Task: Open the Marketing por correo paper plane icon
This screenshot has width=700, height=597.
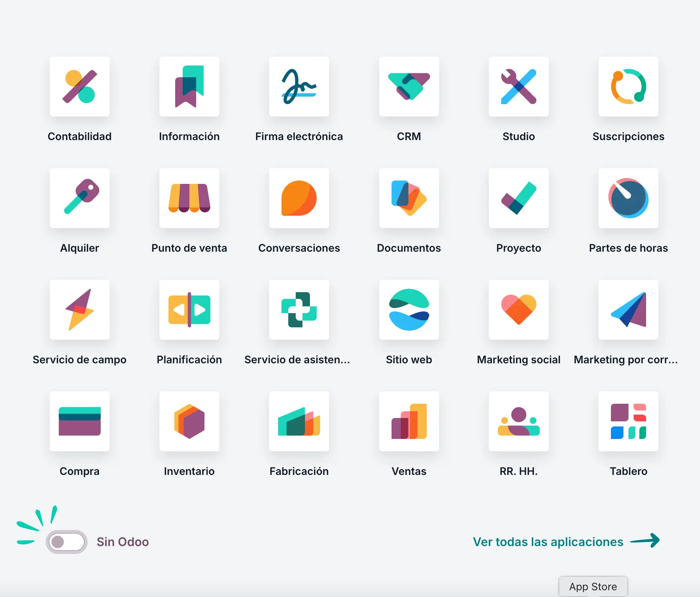Action: (629, 310)
